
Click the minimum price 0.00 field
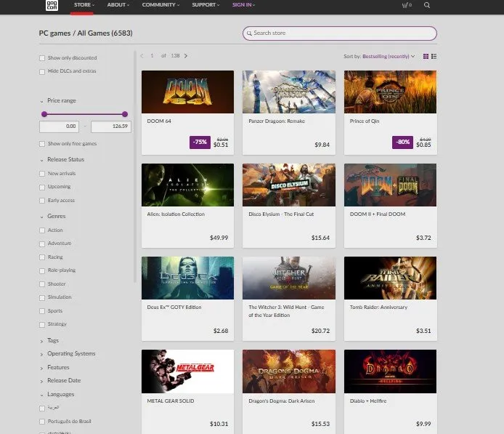(x=59, y=126)
